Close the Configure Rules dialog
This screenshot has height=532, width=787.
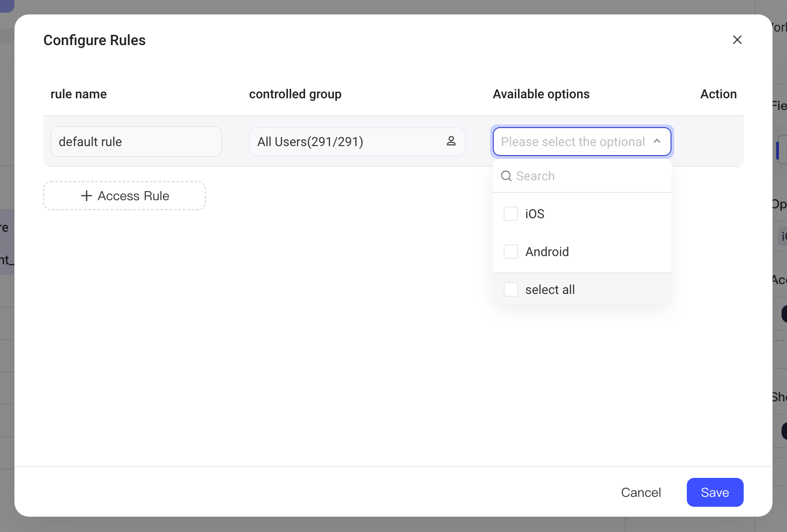click(737, 40)
